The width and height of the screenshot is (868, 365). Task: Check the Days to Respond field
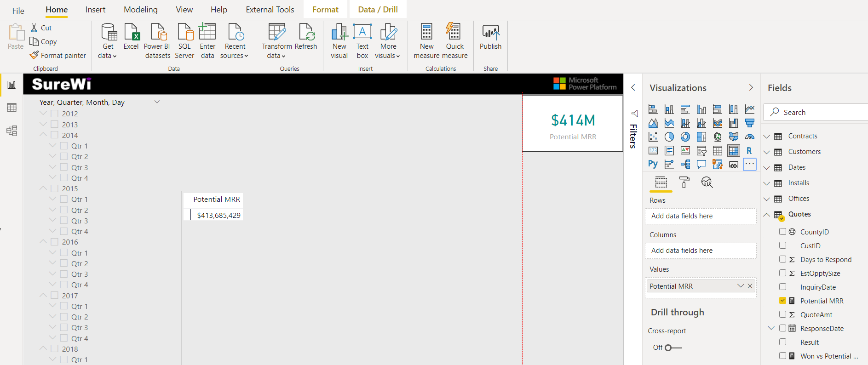[782, 259]
